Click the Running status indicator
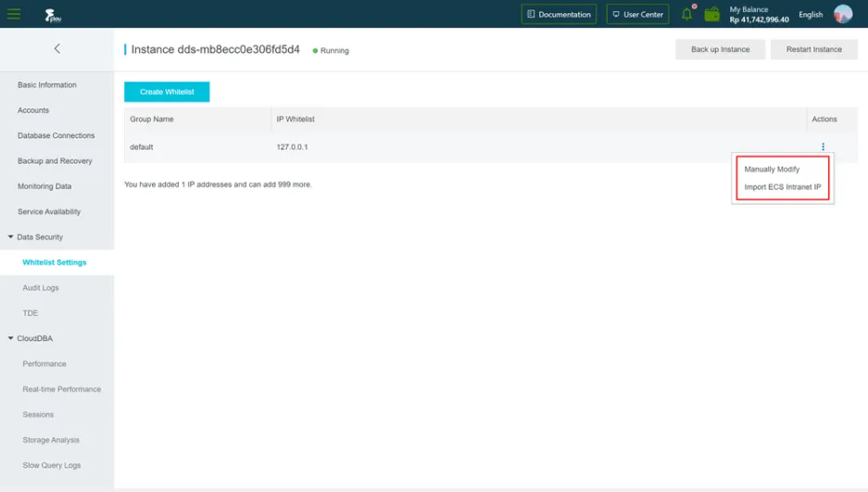Viewport: 868px width, 492px height. [331, 50]
